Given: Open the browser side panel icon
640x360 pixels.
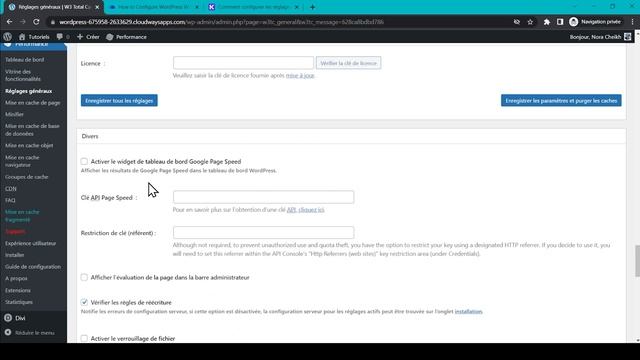Looking at the screenshot, I should click(x=560, y=22).
